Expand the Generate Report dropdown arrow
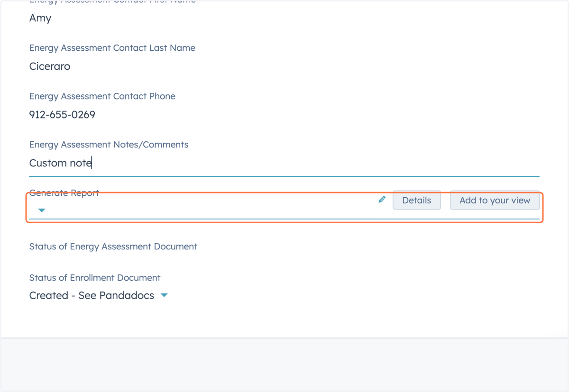The width and height of the screenshot is (569, 392). click(42, 210)
